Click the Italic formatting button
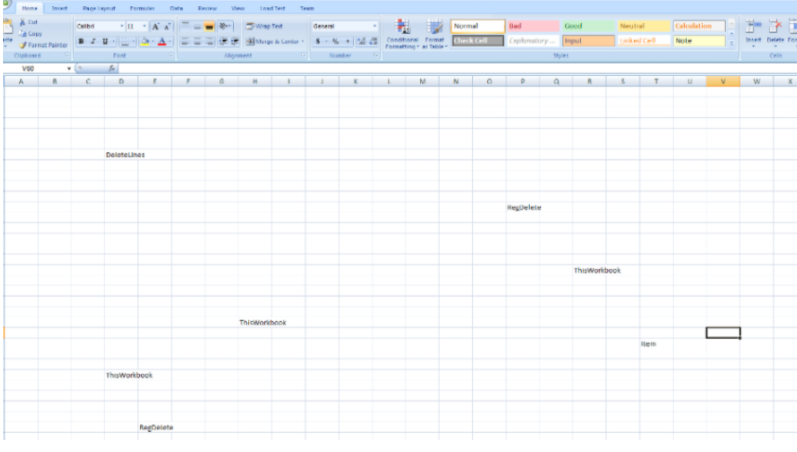The width and height of the screenshot is (797, 452). [x=94, y=41]
